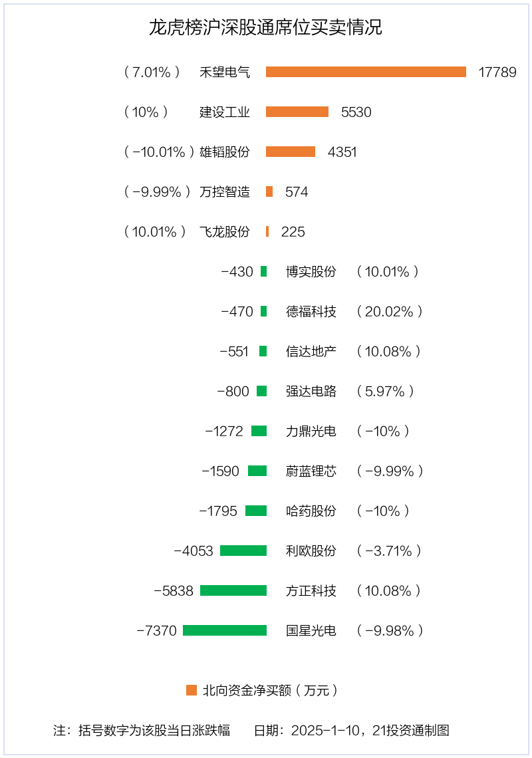Click the footnote date 2025-1-10

(325, 730)
